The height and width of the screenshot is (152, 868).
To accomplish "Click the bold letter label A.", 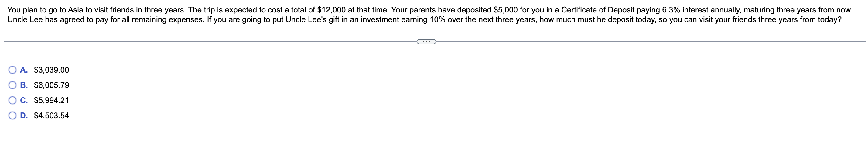I will [24, 70].
